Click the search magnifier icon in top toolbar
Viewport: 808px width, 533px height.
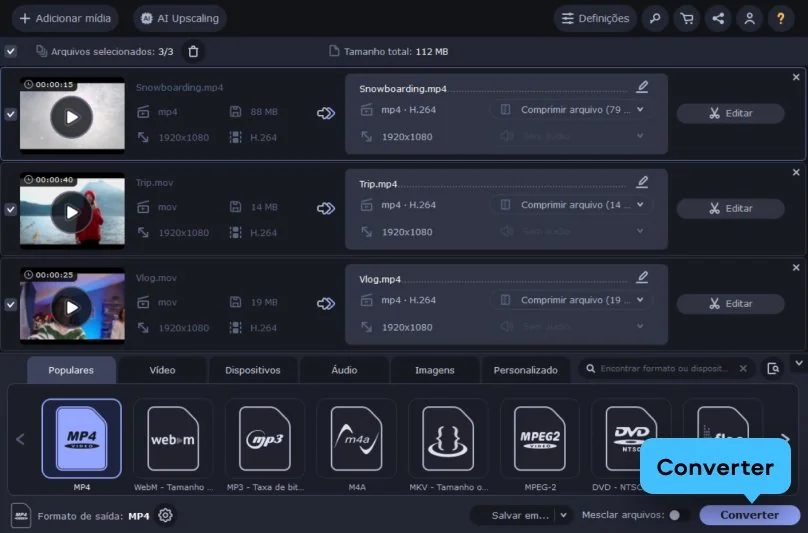tap(654, 18)
